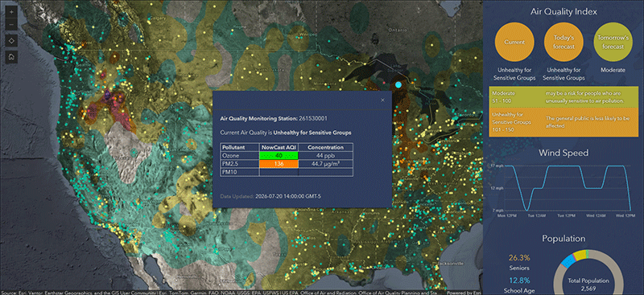Select Today's forecast circle
The height and width of the screenshot is (295, 644).
(563, 43)
